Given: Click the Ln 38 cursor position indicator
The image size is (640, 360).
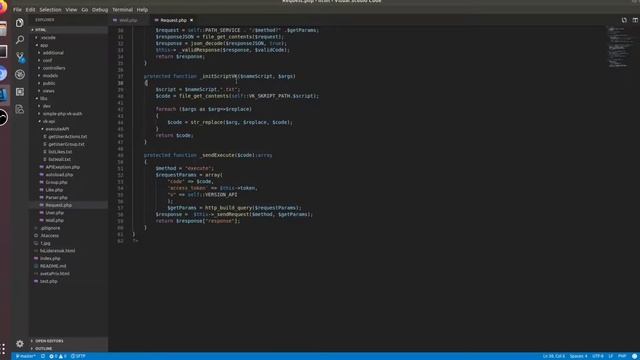Looking at the screenshot, I should [553, 356].
